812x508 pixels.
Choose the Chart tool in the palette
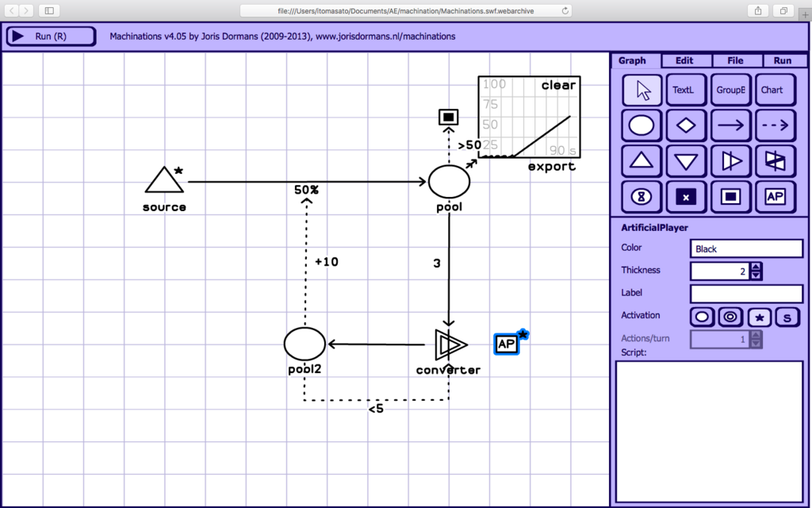pyautogui.click(x=776, y=90)
